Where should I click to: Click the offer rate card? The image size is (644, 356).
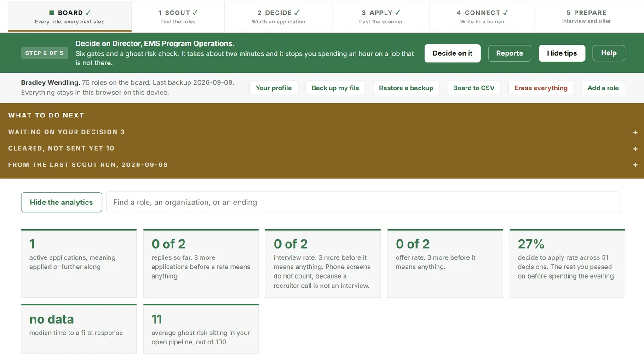(445, 263)
